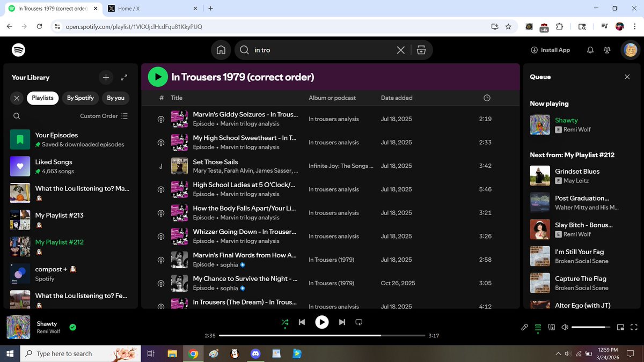Seek on the playback progress bar

tap(322, 336)
